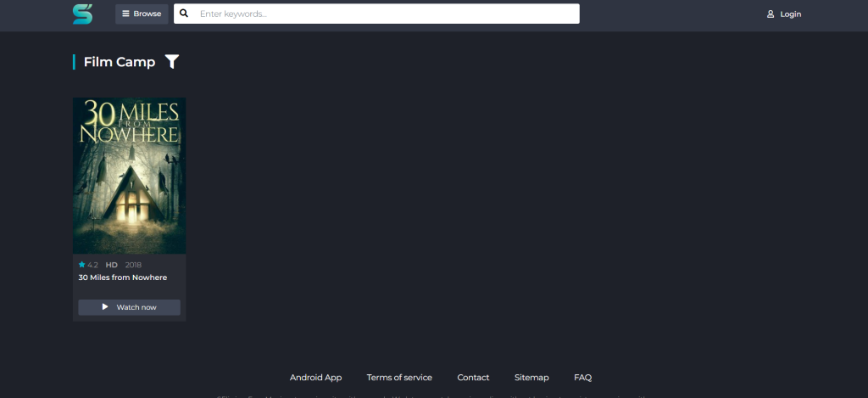Click the HD quality label
The image size is (868, 398).
pos(112,265)
